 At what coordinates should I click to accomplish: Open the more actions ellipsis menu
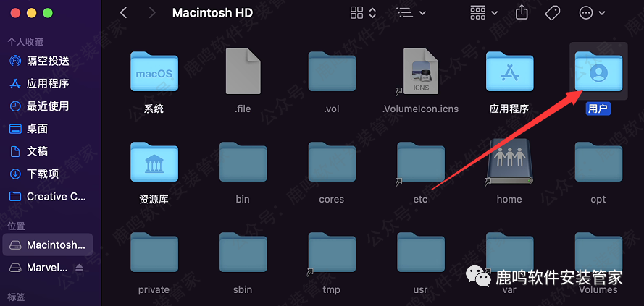click(x=592, y=13)
